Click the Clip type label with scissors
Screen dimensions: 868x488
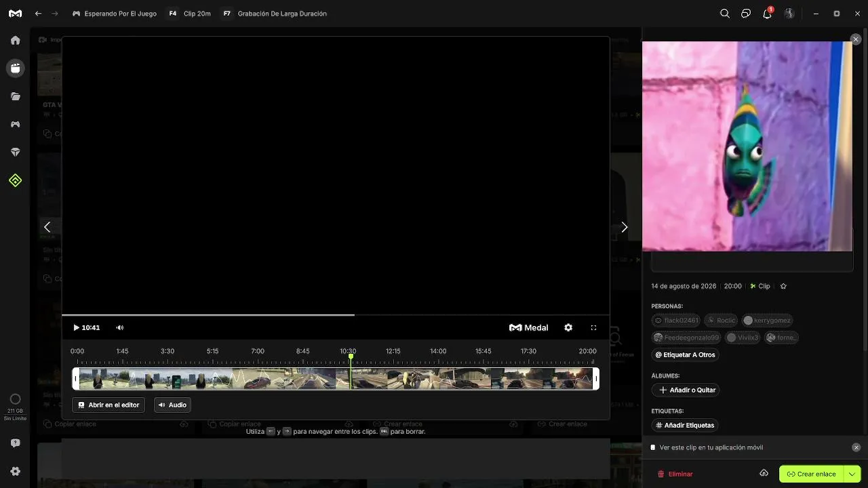click(x=760, y=286)
